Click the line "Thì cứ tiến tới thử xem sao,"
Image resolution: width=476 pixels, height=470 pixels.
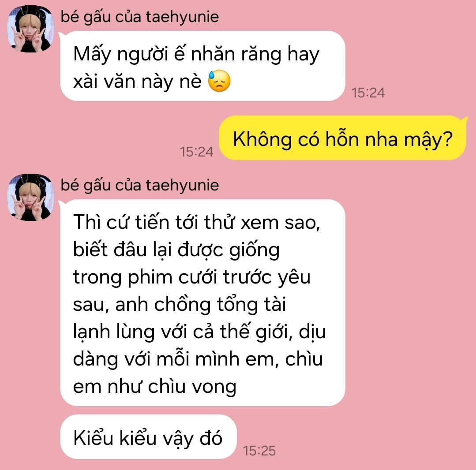[x=197, y=222]
